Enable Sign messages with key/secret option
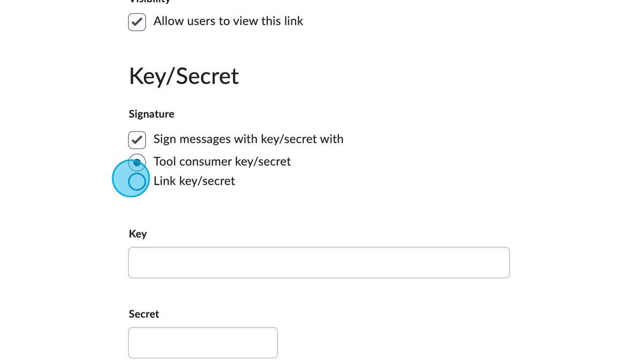The image size is (644, 360). pyautogui.click(x=137, y=140)
